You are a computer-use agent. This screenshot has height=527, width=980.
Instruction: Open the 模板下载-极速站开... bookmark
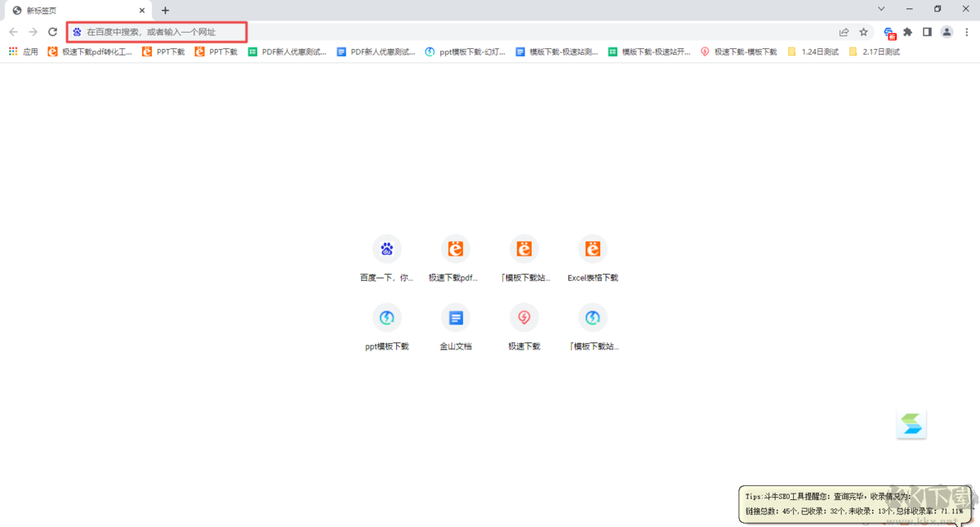[x=649, y=51]
